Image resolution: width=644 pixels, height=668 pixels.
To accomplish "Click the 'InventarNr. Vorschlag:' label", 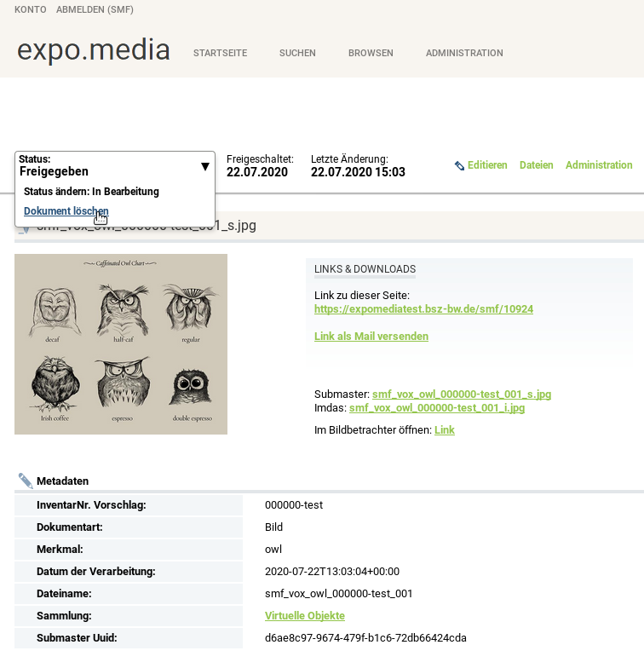I will [91, 504].
